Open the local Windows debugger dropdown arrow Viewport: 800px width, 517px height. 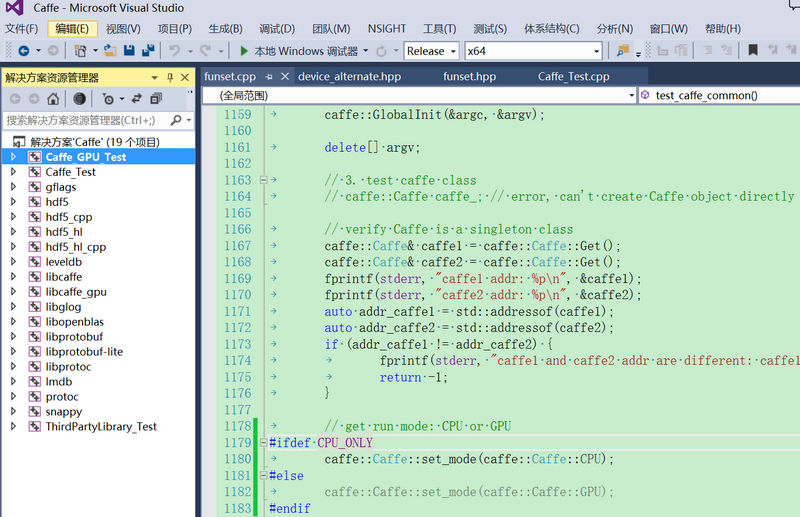pos(366,51)
